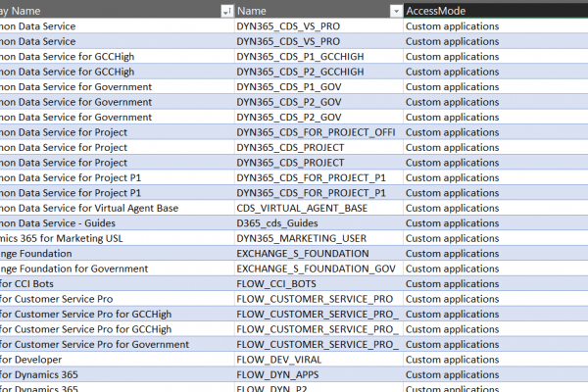Open the Display Name column sort filter button
588x392 pixels.
[227, 12]
